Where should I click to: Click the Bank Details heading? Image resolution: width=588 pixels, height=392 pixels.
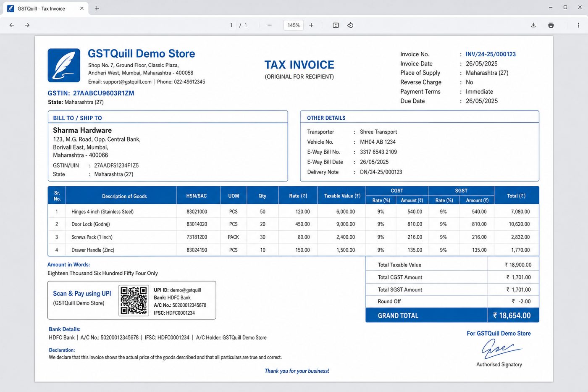65,329
